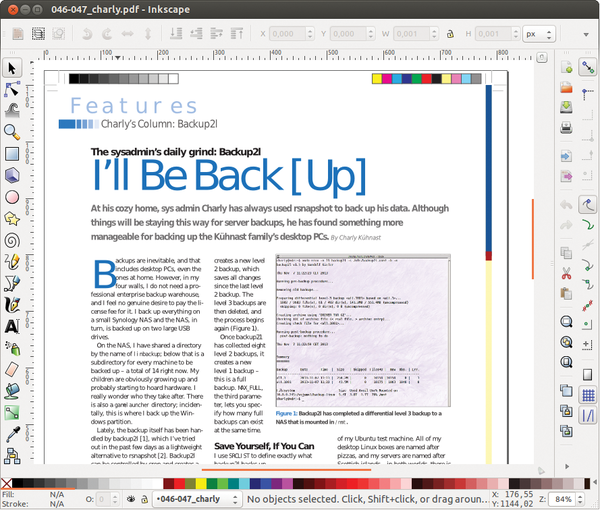Select the Selector arrow tool
The image size is (600, 510).
click(12, 68)
